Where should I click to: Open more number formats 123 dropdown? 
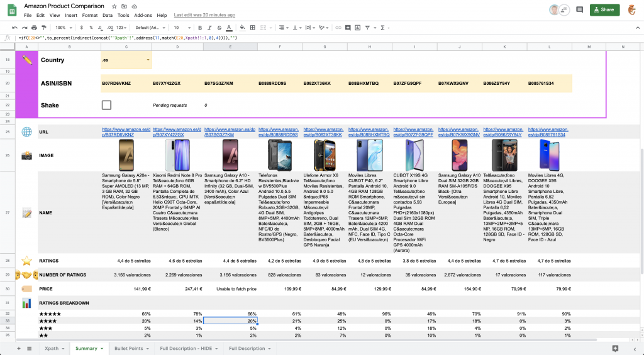(121, 28)
